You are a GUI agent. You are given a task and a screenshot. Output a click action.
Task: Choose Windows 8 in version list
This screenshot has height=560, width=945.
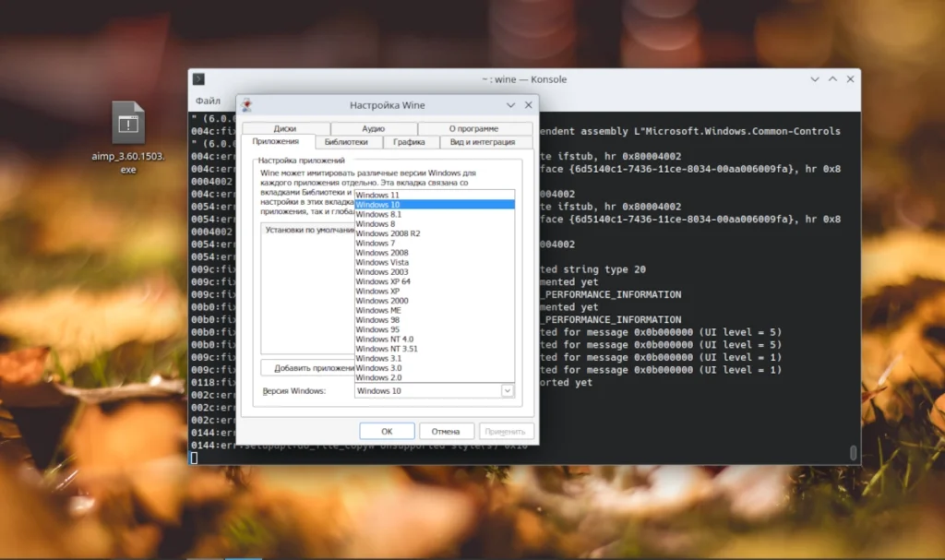[435, 223]
